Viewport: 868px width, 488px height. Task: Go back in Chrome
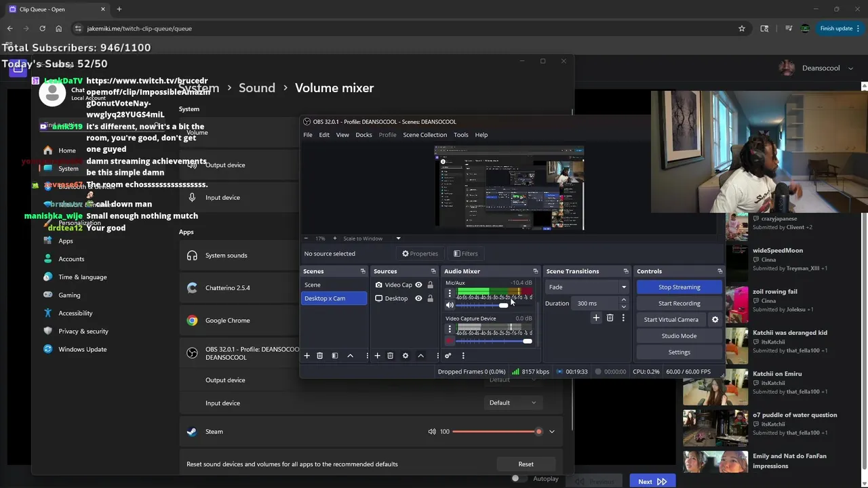pos(9,28)
